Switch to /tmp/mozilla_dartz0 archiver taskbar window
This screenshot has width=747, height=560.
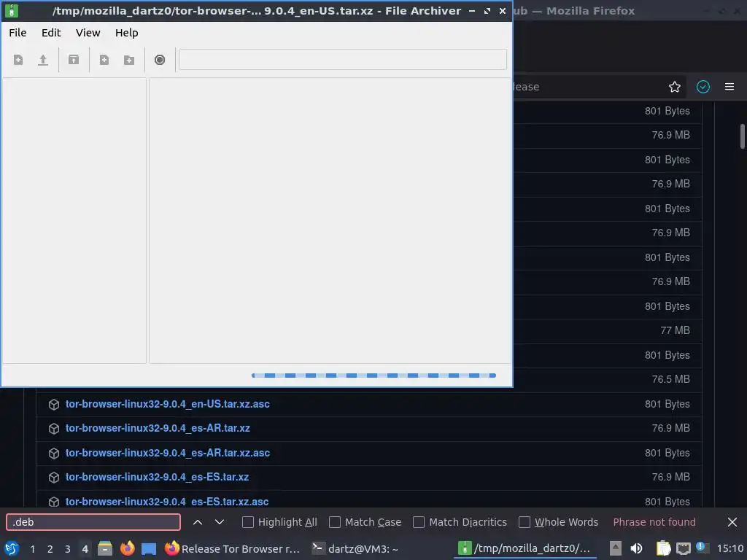(525, 548)
